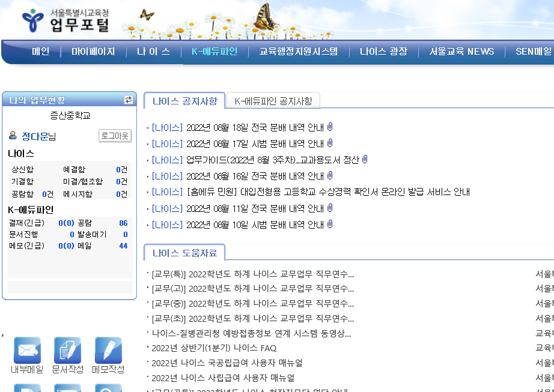Screen dimensions: 554x392
Task: Click the 공람 count 86
Action: pyautogui.click(x=123, y=223)
